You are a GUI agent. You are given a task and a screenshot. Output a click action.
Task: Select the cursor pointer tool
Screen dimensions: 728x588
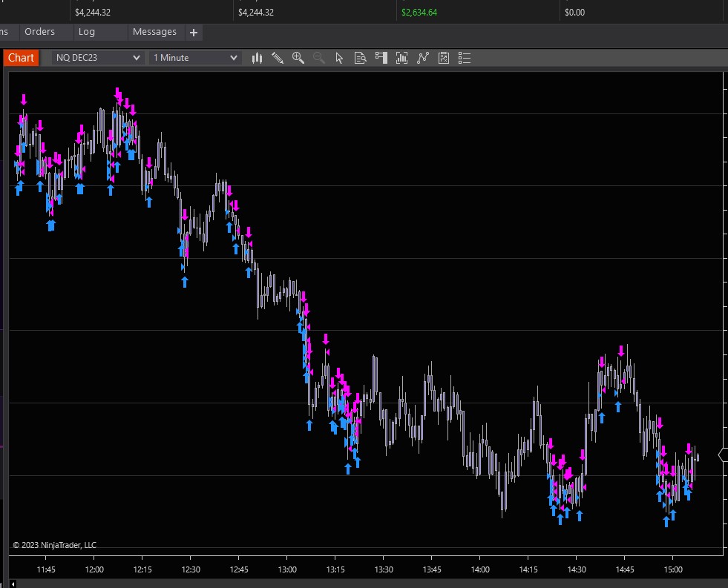[339, 58]
